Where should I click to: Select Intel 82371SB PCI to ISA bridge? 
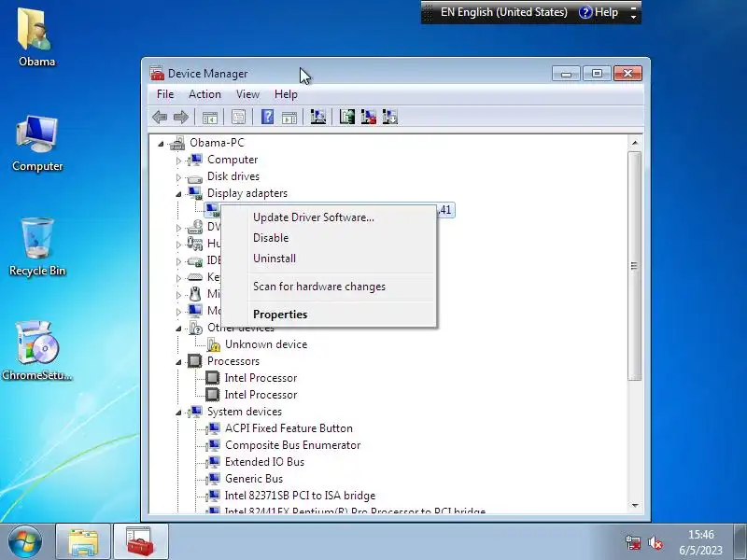coord(300,496)
